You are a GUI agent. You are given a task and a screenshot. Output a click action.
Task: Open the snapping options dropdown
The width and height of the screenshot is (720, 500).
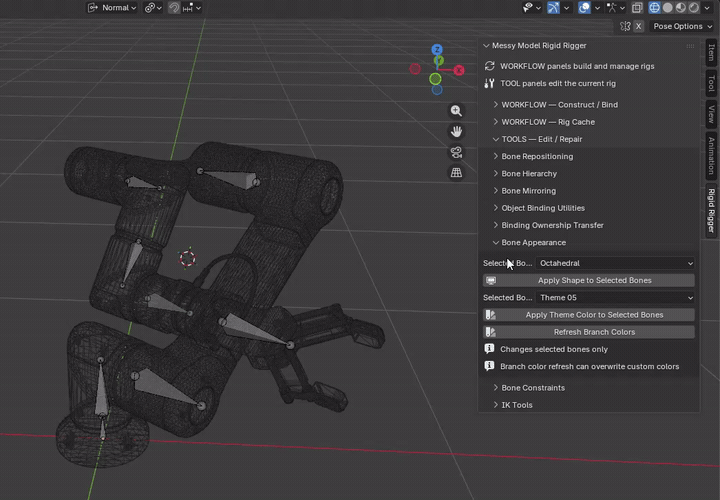coord(191,8)
